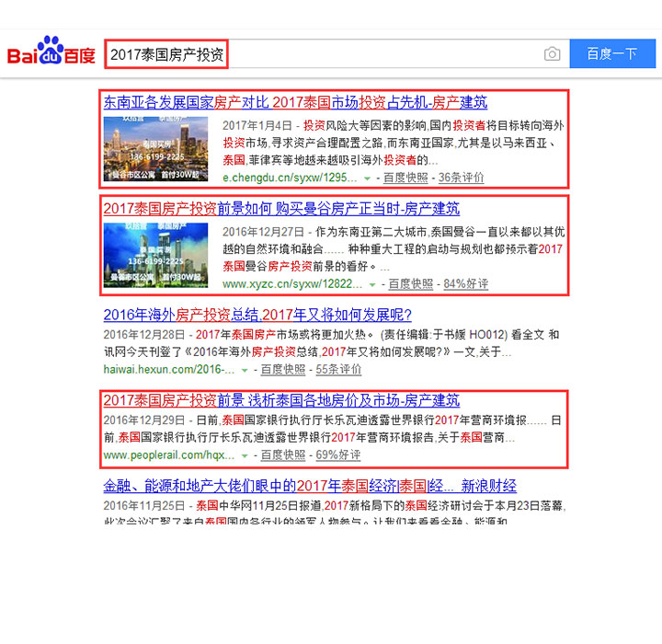The height and width of the screenshot is (644, 662).
Task: Open camera image search icon
Action: 552,54
